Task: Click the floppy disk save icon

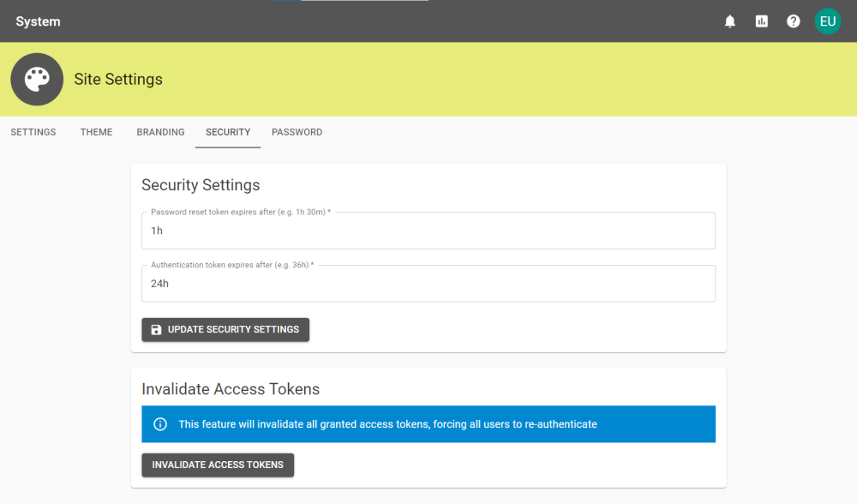Action: (x=156, y=330)
